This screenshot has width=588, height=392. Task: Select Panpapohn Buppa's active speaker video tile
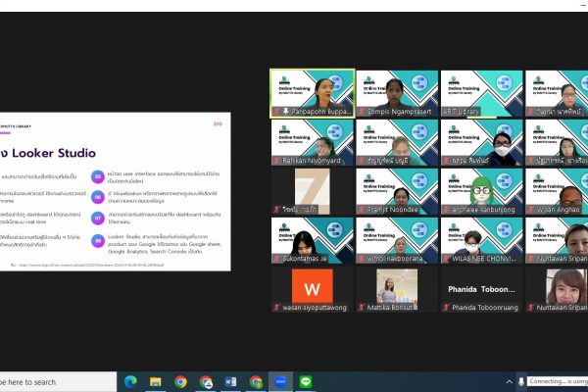(312, 93)
